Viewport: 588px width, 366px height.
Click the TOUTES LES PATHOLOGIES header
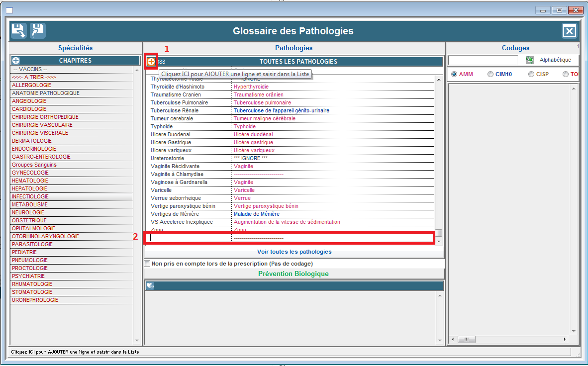click(298, 62)
